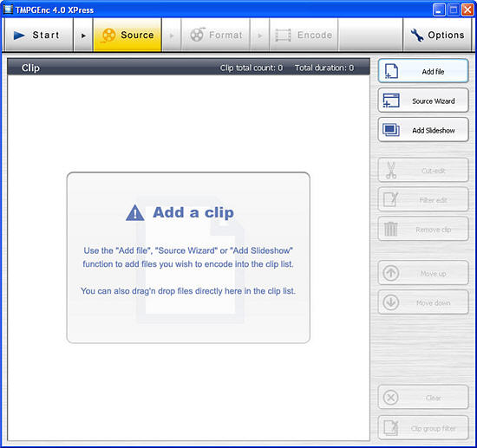Open Filter edit
This screenshot has height=448, width=477.
423,199
